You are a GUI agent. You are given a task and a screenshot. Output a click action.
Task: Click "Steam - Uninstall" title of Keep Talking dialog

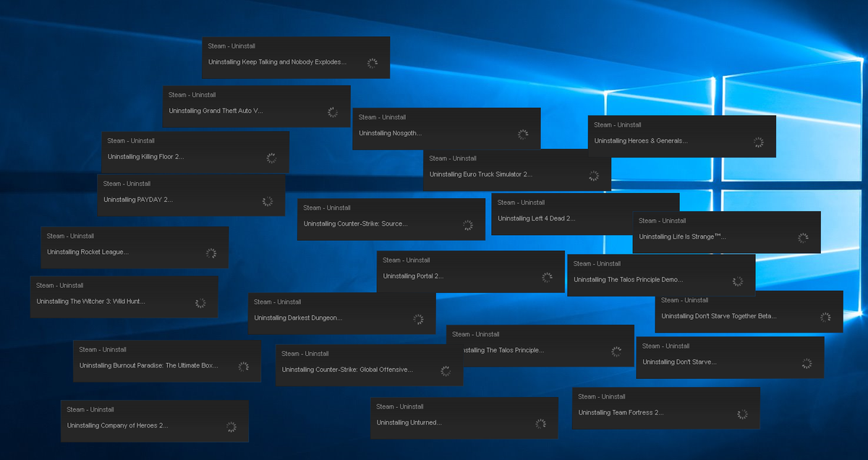tap(231, 46)
